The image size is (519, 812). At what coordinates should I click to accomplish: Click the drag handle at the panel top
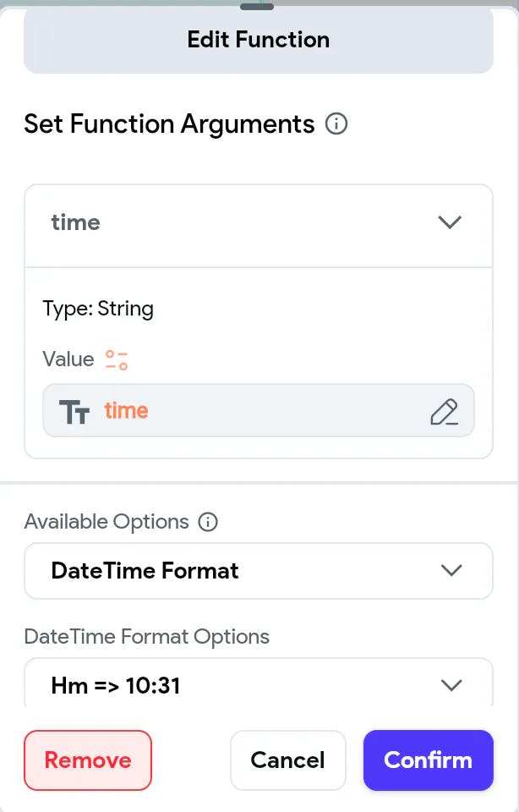258,6
